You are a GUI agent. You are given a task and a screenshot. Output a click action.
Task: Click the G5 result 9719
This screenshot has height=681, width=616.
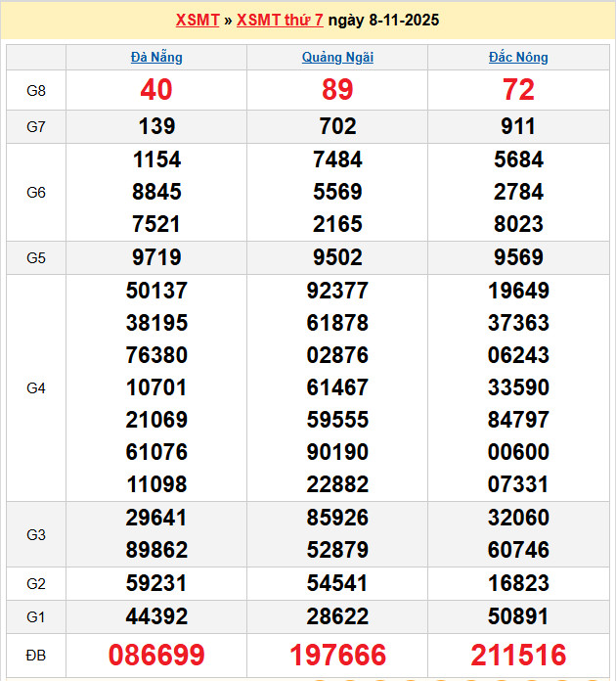[156, 257]
